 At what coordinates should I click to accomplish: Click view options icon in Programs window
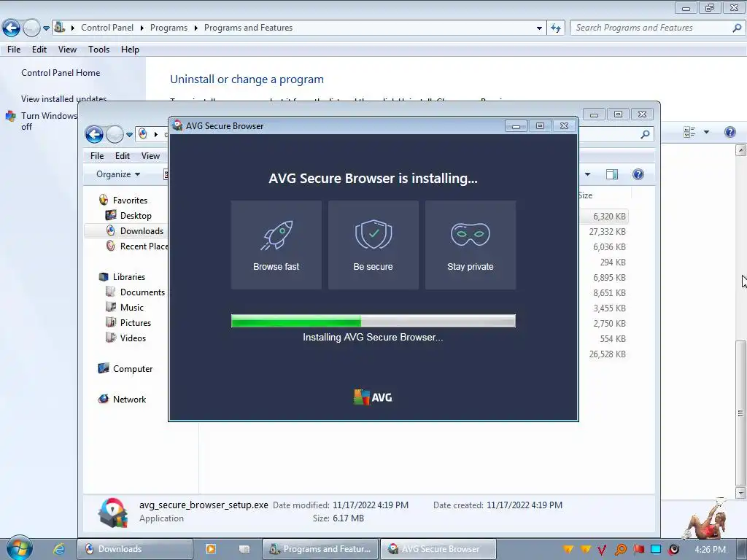[689, 132]
